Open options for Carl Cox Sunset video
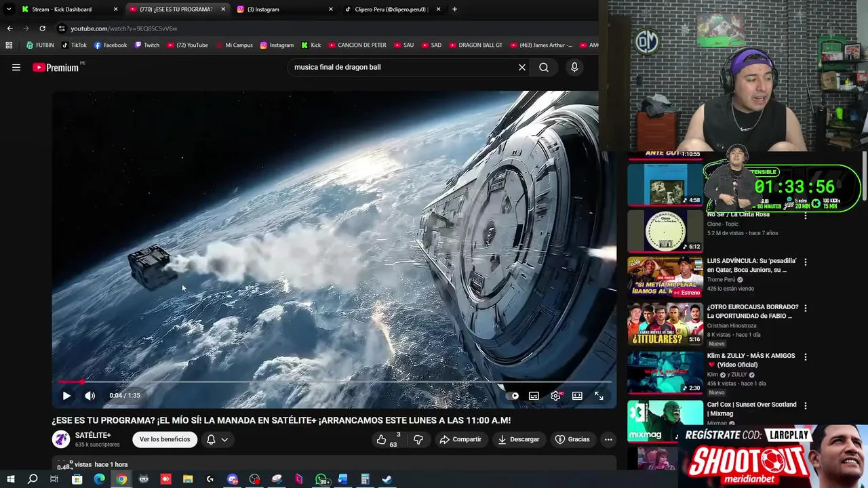This screenshot has height=488, width=868. coord(806,405)
